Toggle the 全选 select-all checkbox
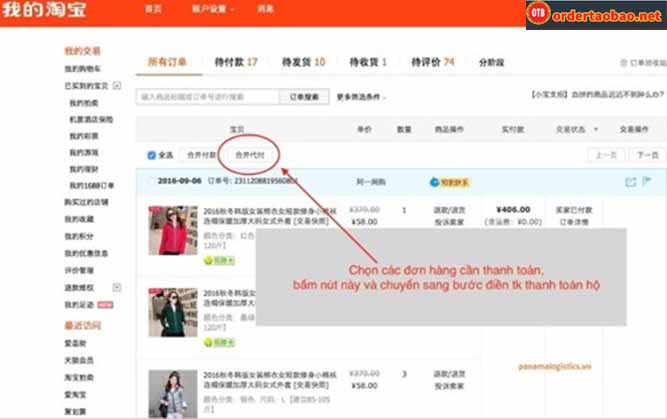 pos(151,155)
